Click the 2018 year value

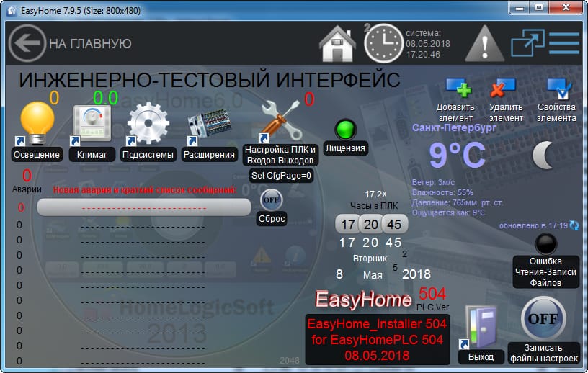[x=416, y=274]
